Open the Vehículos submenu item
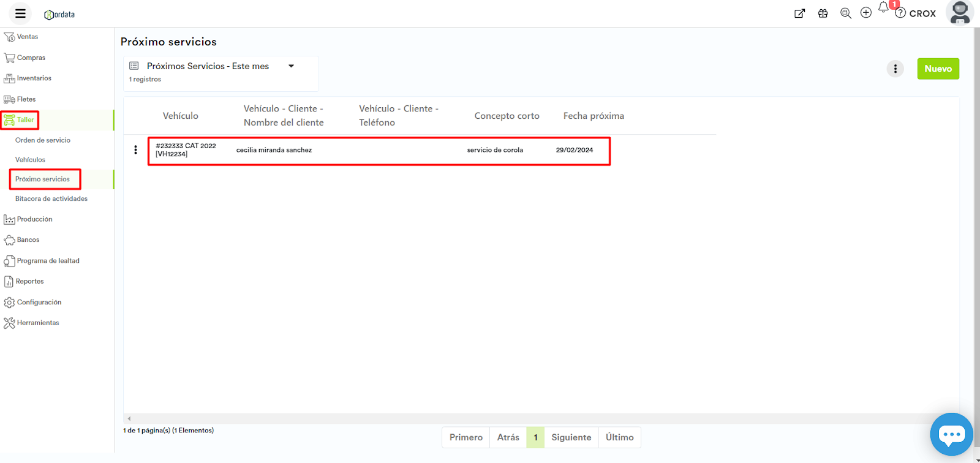The height and width of the screenshot is (463, 980). pos(30,160)
